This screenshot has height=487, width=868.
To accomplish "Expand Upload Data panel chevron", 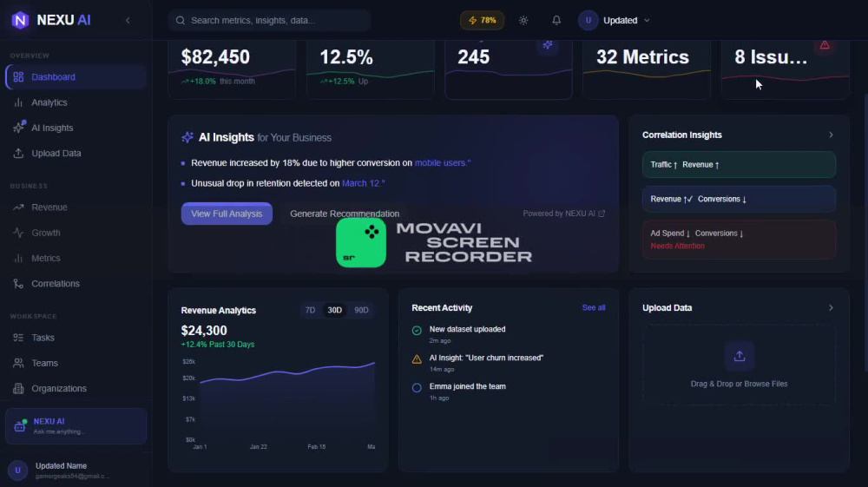I will pyautogui.click(x=831, y=307).
